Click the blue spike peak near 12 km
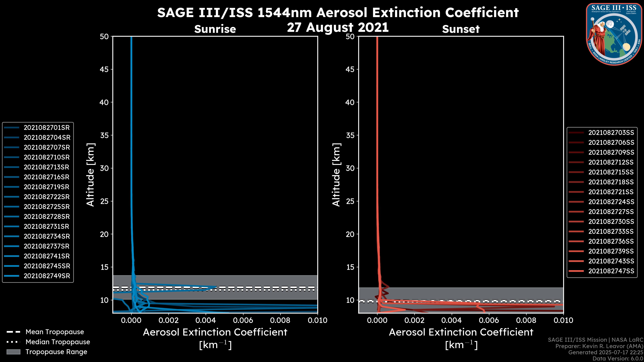This screenshot has width=644, height=362. point(216,287)
